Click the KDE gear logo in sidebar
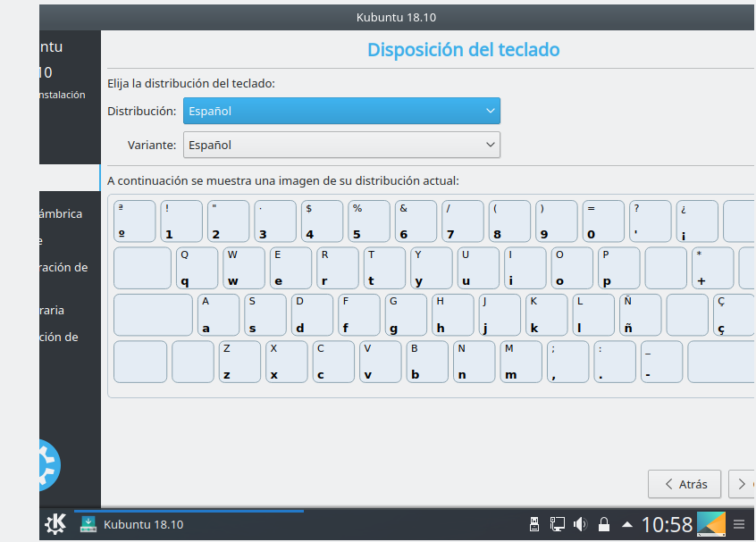 click(49, 465)
